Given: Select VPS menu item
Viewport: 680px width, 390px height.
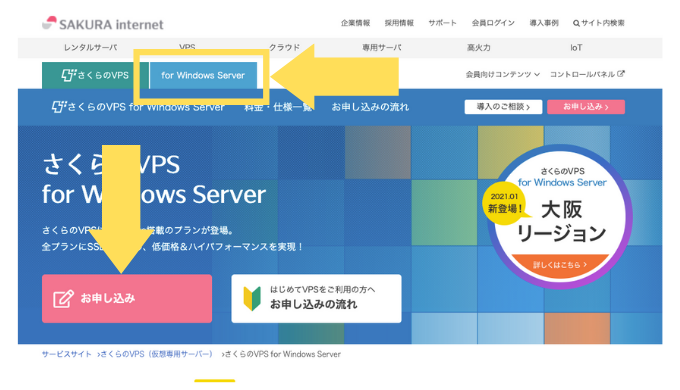Looking at the screenshot, I should click(x=187, y=47).
